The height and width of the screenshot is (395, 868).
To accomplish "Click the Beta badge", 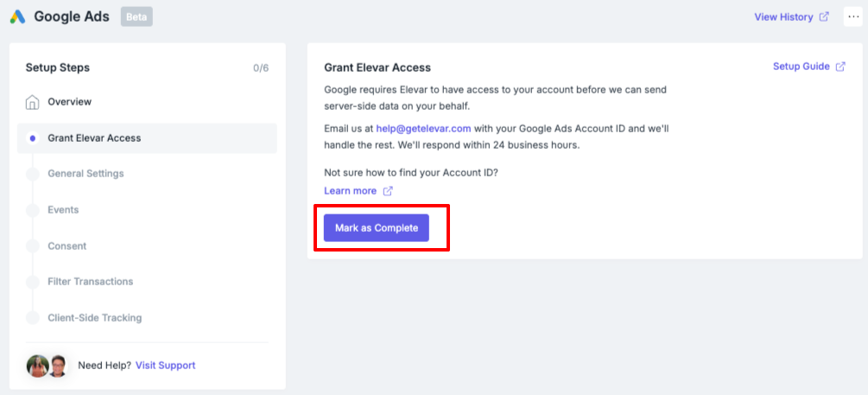I will click(x=136, y=16).
